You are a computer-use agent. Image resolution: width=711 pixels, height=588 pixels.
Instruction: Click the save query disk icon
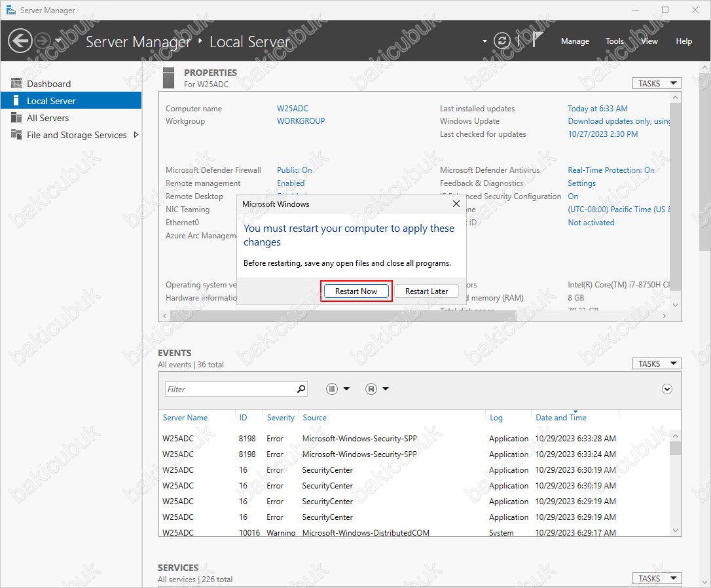pyautogui.click(x=371, y=389)
